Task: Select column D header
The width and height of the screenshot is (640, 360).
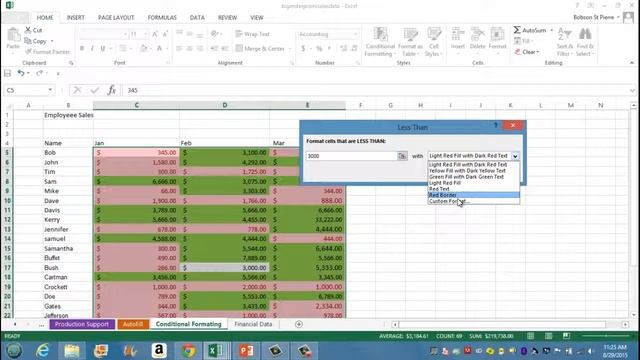Action: 224,105
